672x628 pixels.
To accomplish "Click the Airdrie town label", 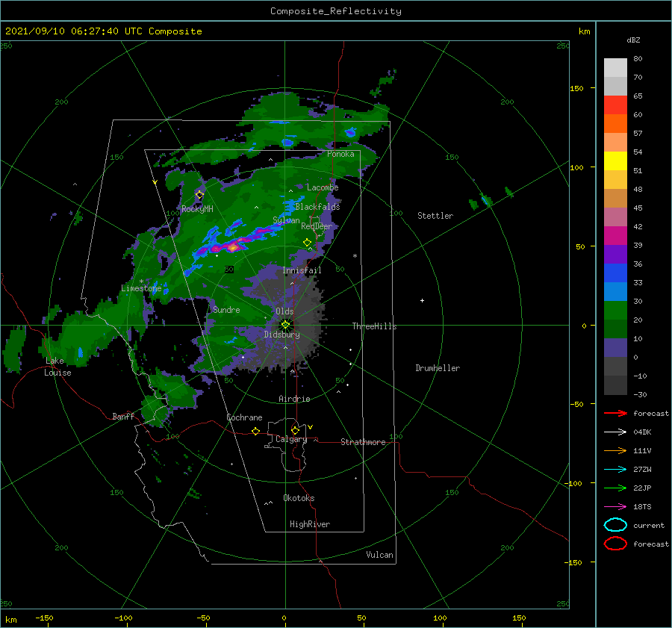I will pos(294,399).
